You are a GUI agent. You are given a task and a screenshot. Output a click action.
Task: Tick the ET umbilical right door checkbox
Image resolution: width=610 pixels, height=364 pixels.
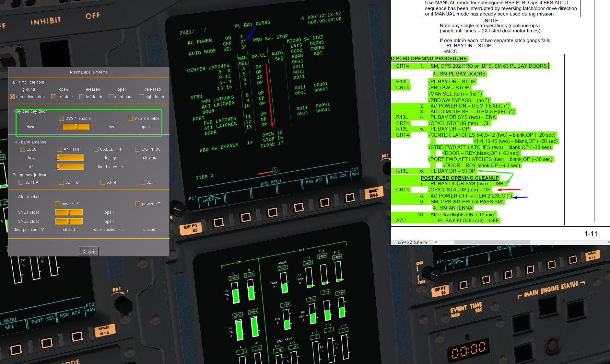[x=111, y=97]
